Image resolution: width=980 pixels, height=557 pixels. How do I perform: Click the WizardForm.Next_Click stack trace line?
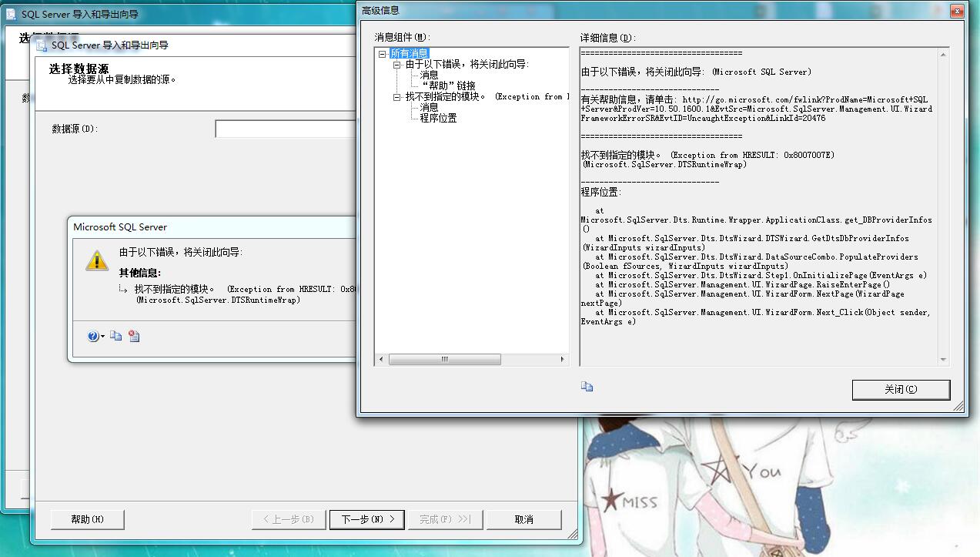756,317
